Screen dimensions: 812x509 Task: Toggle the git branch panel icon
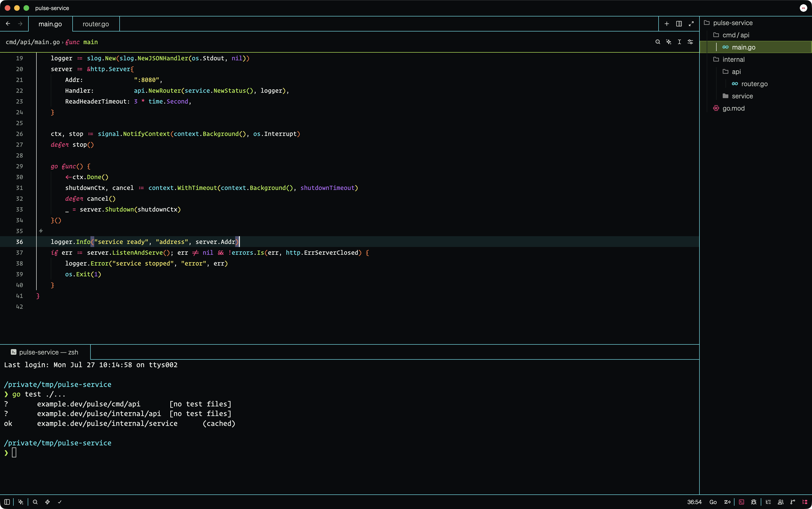tap(792, 502)
